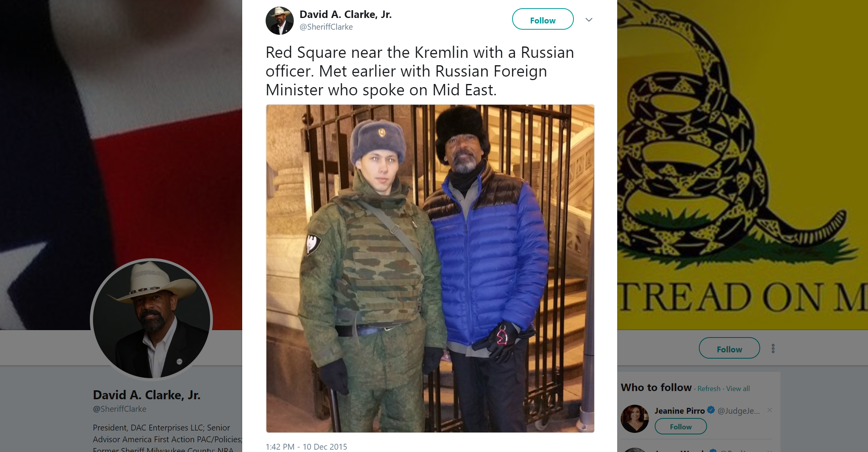Click the small author avatar in the tweet
868x452 pixels.
coord(279,21)
